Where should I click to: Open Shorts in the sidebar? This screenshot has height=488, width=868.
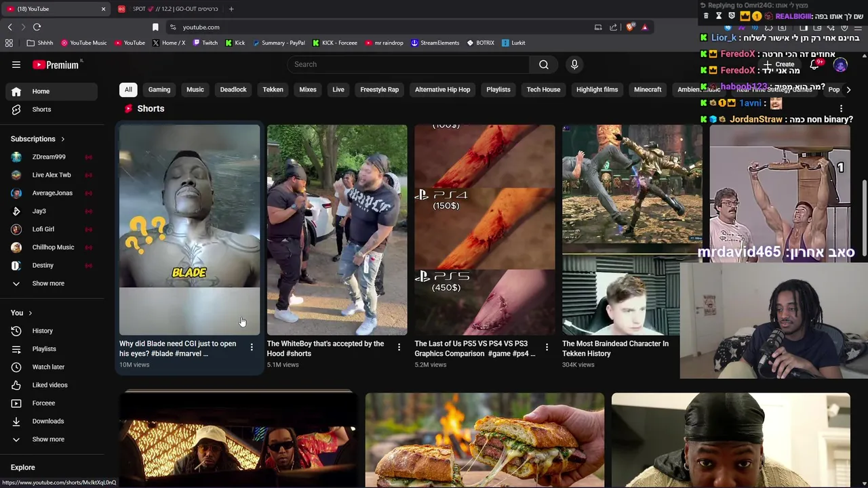[52, 109]
